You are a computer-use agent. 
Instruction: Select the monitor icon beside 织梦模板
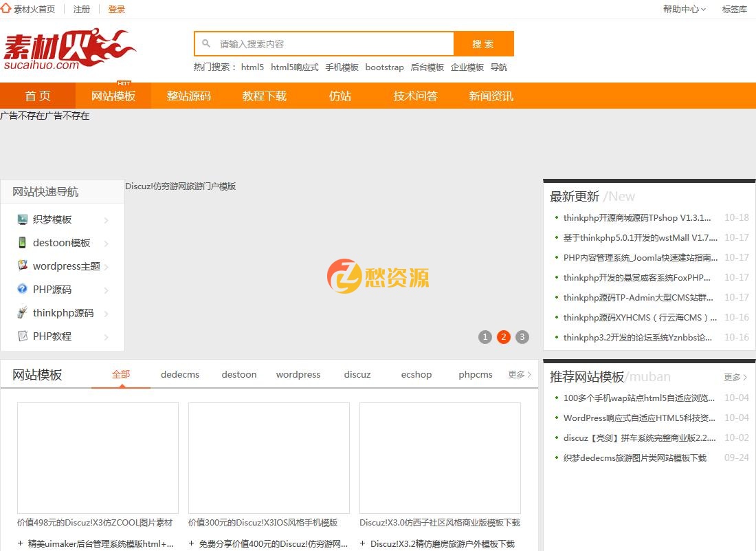[21, 219]
